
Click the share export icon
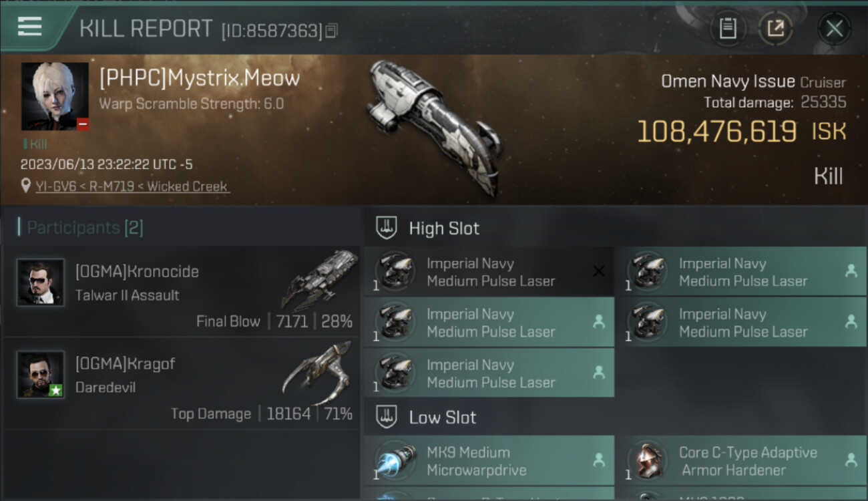776,29
